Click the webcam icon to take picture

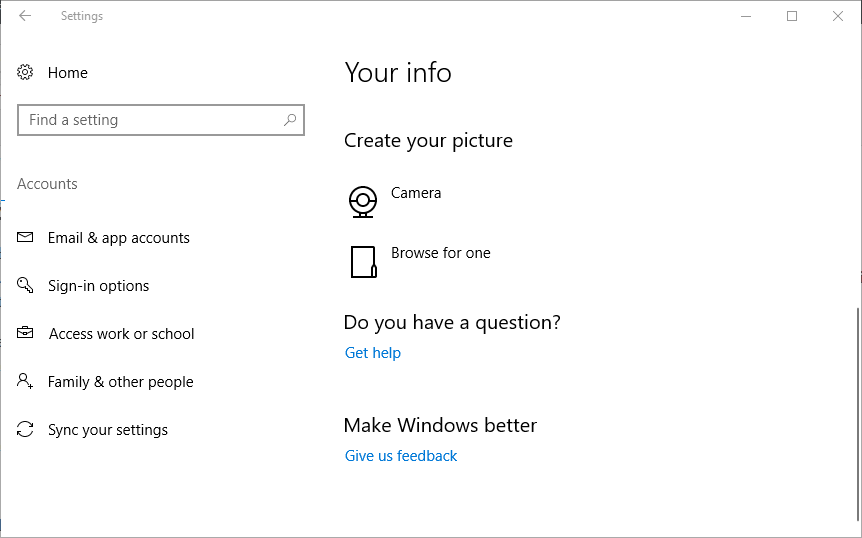[x=363, y=201]
